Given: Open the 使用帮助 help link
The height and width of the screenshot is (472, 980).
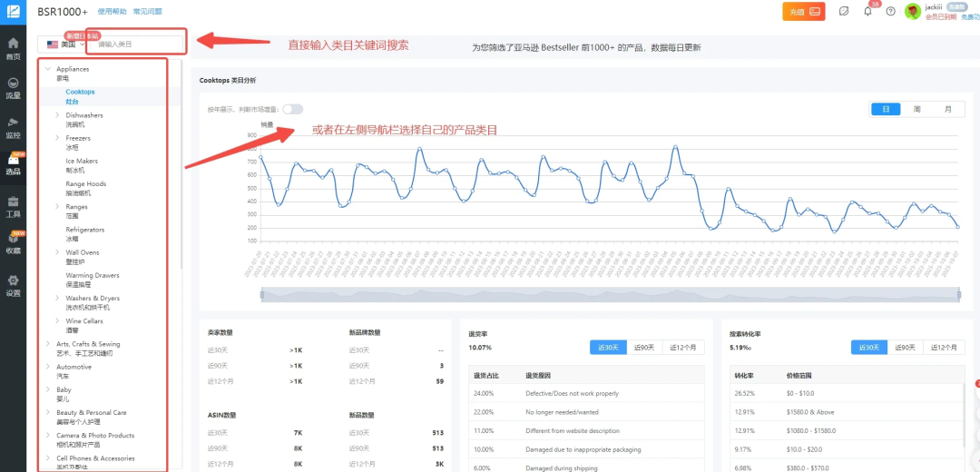Looking at the screenshot, I should coord(112,11).
